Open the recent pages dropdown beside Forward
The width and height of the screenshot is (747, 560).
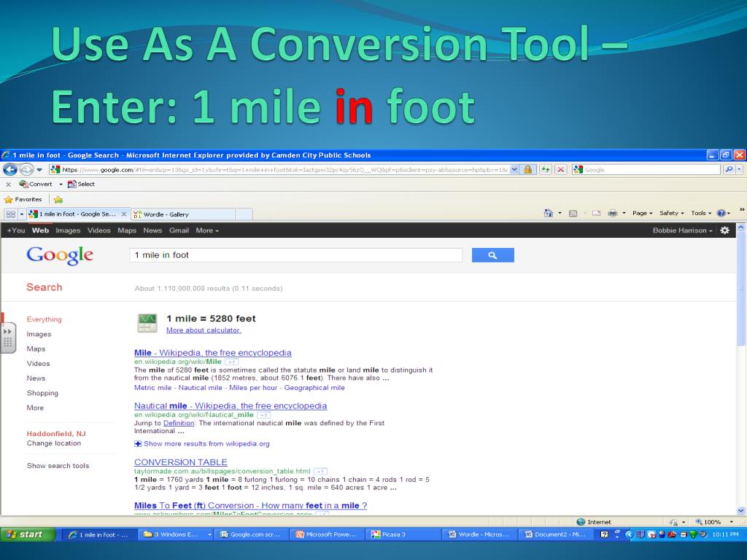pos(39,169)
